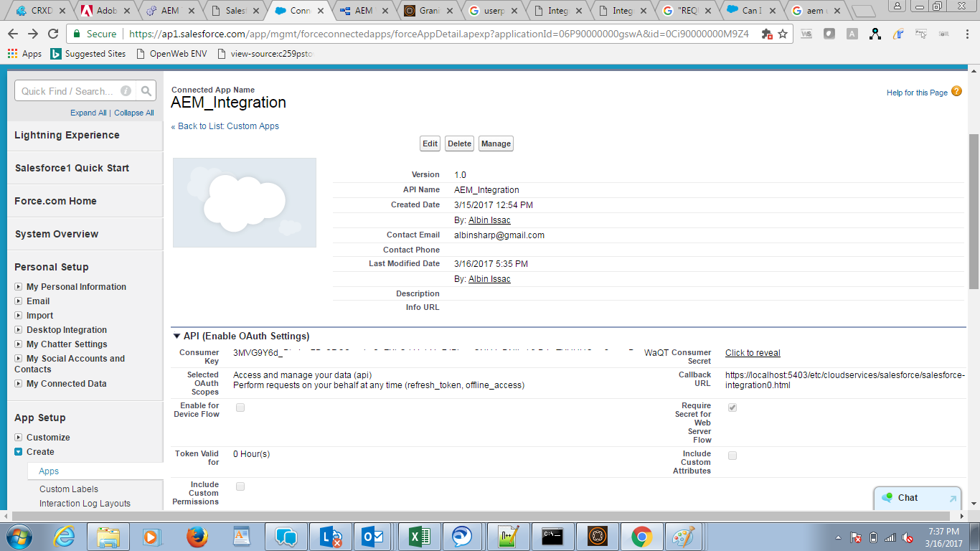Collapse the Create section in the sidebar

(x=19, y=451)
